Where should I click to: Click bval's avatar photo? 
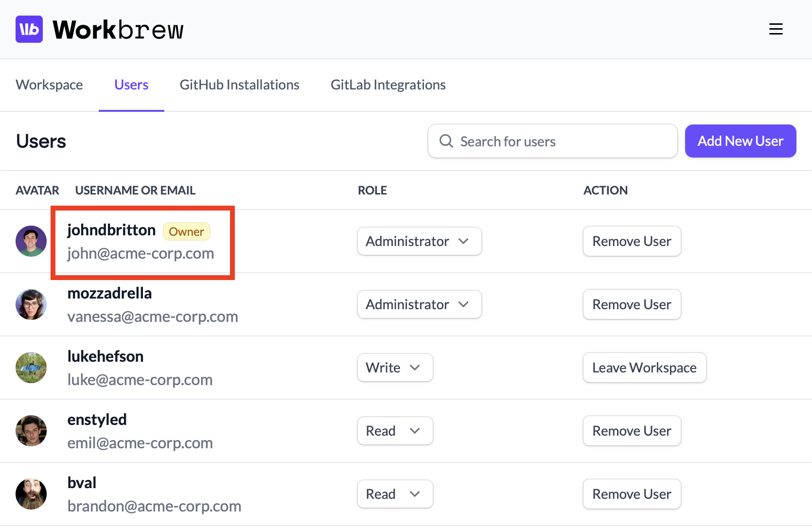point(31,494)
